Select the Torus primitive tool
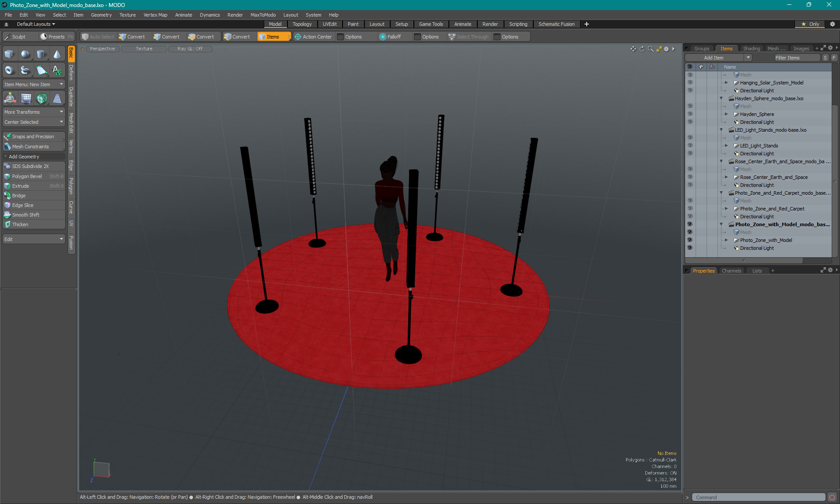This screenshot has height=504, width=840. click(10, 70)
